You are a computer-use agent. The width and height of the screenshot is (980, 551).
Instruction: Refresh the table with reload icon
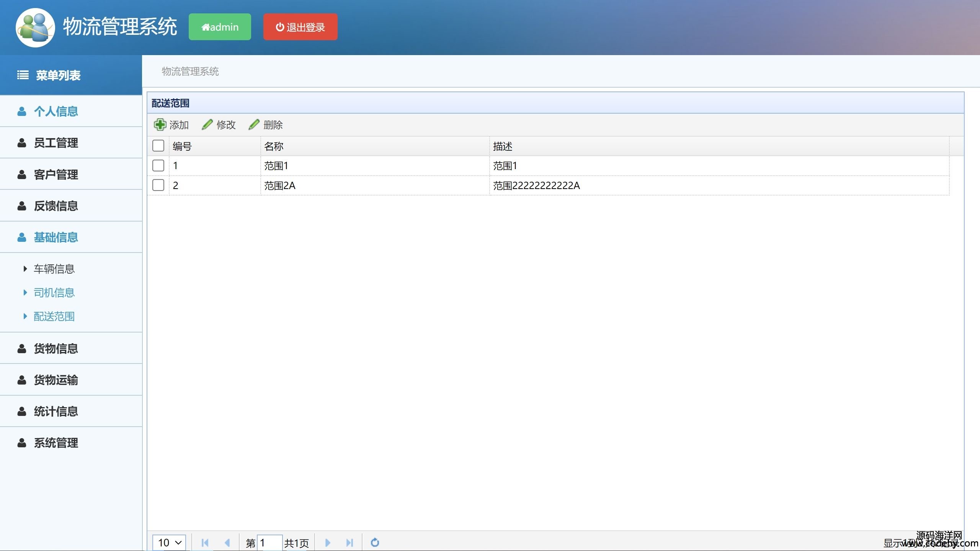[375, 543]
